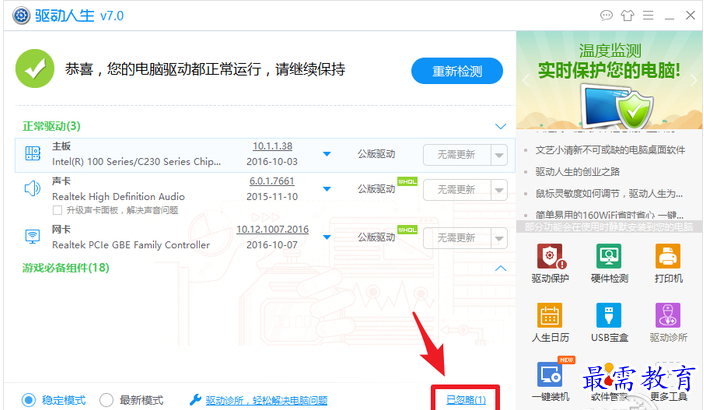Open 一键装机 tool
The image size is (704, 410).
click(550, 381)
